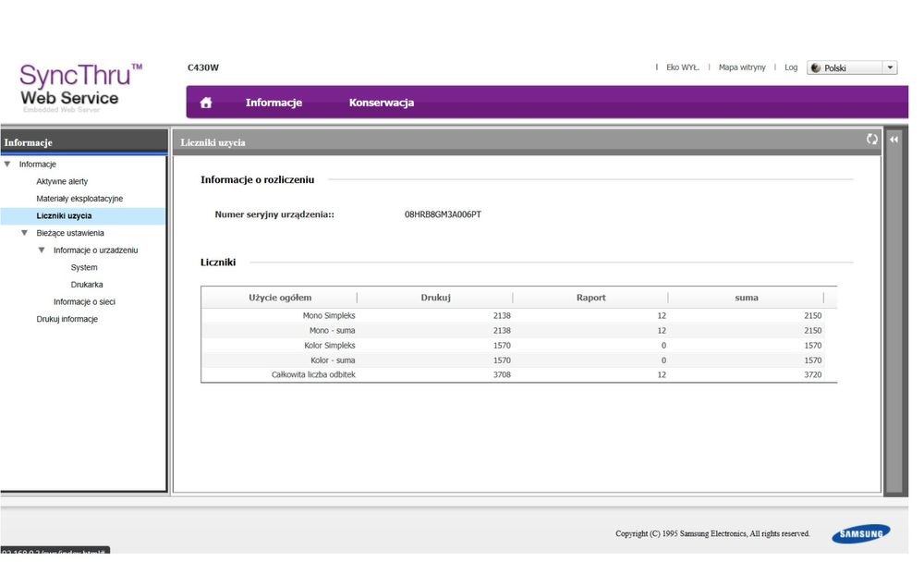Click the Mono Simpleks row label

pyautogui.click(x=329, y=316)
